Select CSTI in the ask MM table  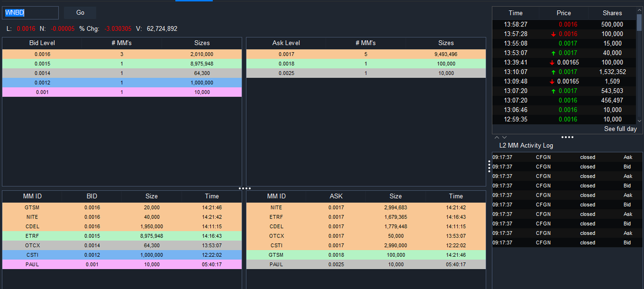(366, 245)
